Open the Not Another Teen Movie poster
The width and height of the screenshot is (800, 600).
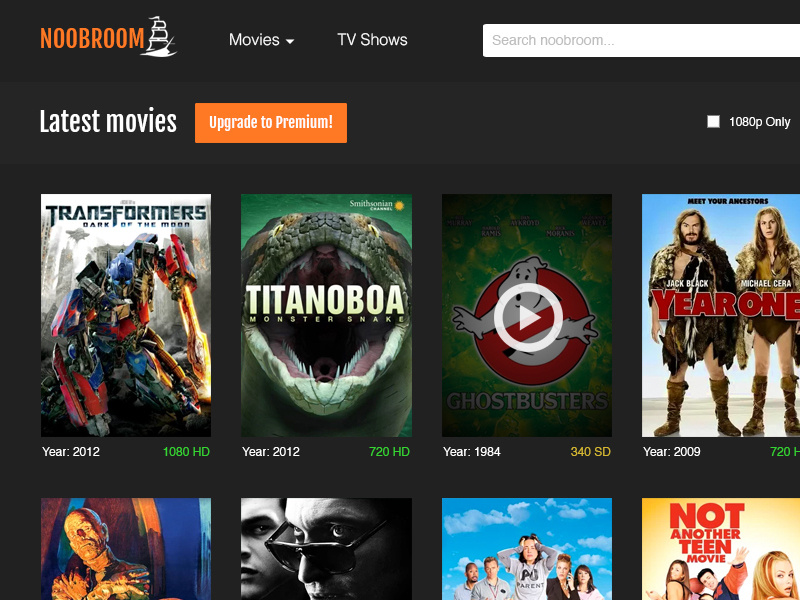coord(721,549)
